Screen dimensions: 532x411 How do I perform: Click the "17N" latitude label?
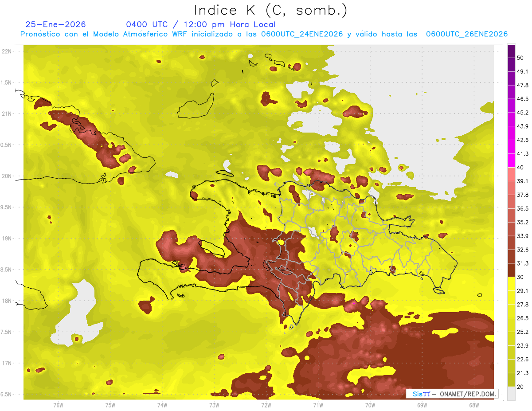[x=7, y=363]
